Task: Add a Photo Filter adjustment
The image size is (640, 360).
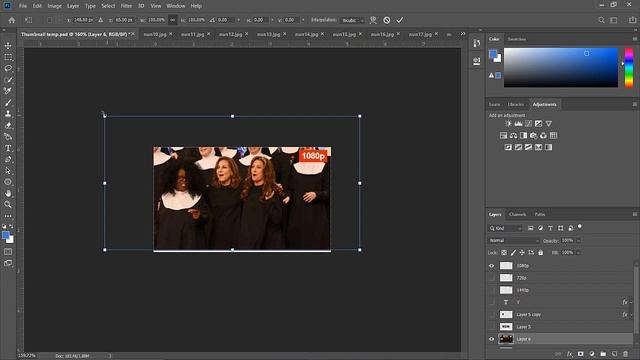Action: pyautogui.click(x=533, y=136)
